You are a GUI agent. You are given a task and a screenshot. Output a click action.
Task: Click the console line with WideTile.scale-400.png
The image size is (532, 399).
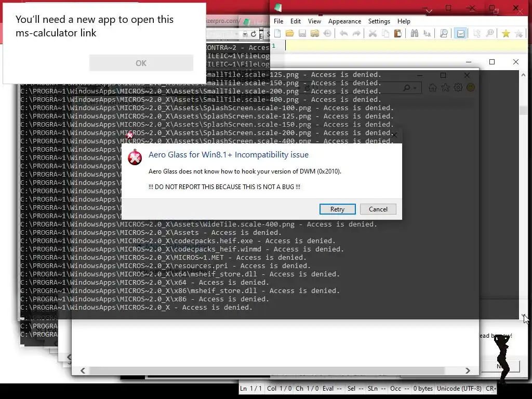[198, 224]
